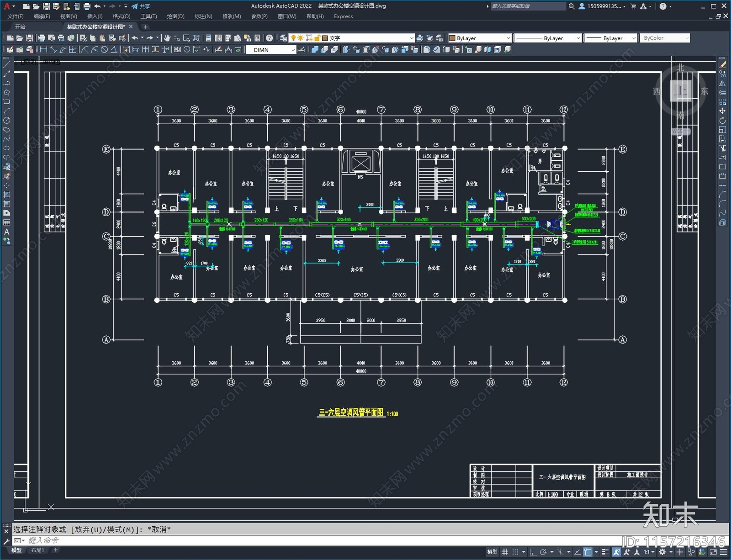The width and height of the screenshot is (731, 560).
Task: Click the 模型 button in status bar
Action: click(492, 552)
